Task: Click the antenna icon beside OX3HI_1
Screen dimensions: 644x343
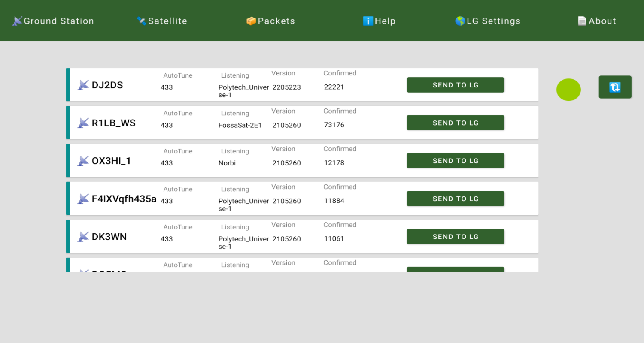Action: point(83,161)
